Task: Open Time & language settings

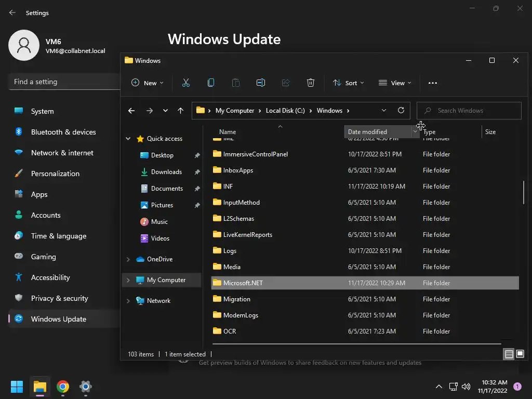Action: (x=64, y=236)
